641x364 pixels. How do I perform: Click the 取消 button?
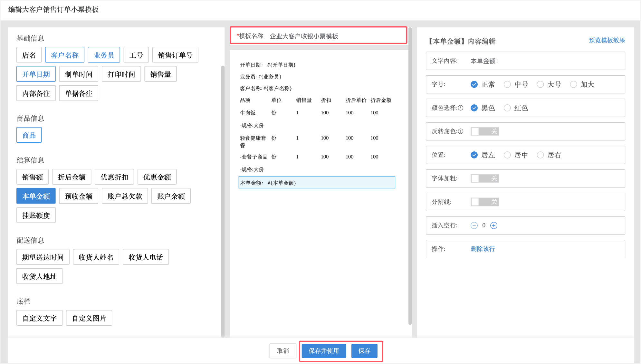[x=282, y=351]
